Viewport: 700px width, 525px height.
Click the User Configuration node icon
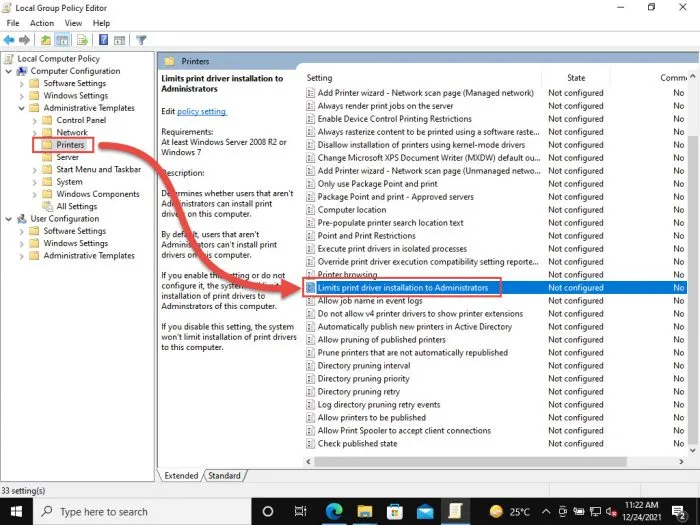(x=21, y=219)
